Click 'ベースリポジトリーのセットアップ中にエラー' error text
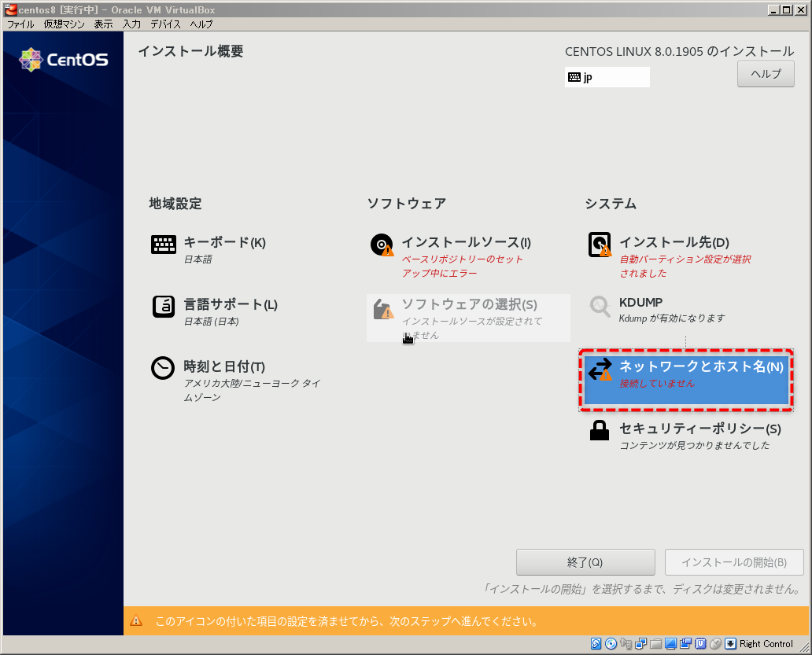This screenshot has width=812, height=655. 463,266
